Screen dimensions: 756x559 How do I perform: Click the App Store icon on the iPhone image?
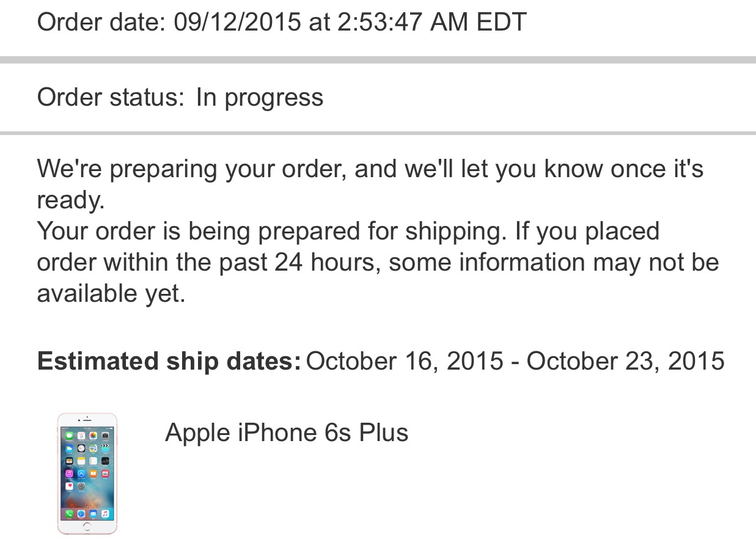[81, 473]
